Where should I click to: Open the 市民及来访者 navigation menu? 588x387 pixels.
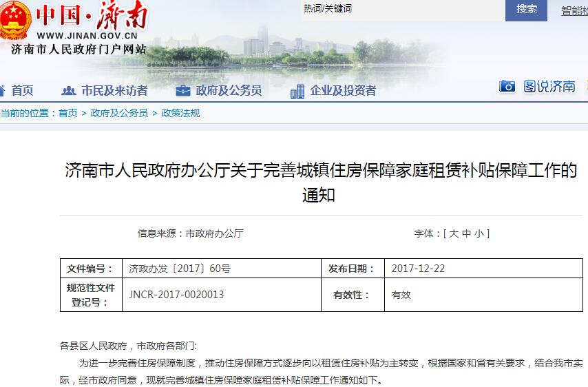[114, 90]
